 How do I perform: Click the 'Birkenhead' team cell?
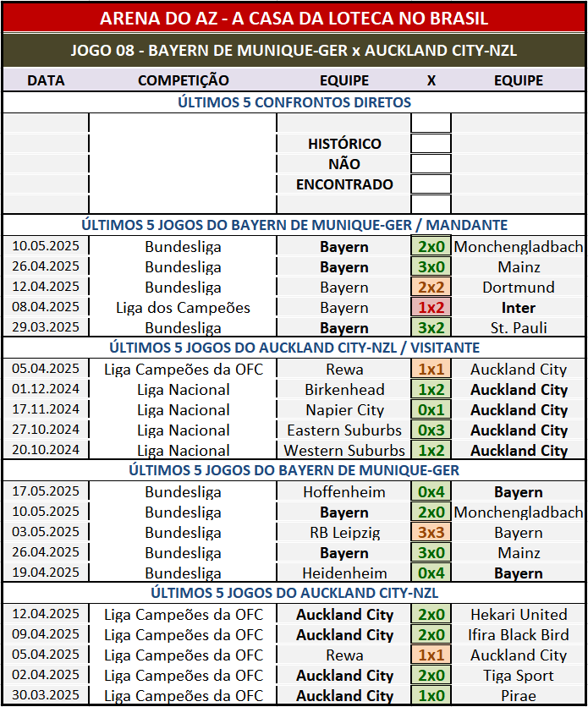tap(344, 390)
